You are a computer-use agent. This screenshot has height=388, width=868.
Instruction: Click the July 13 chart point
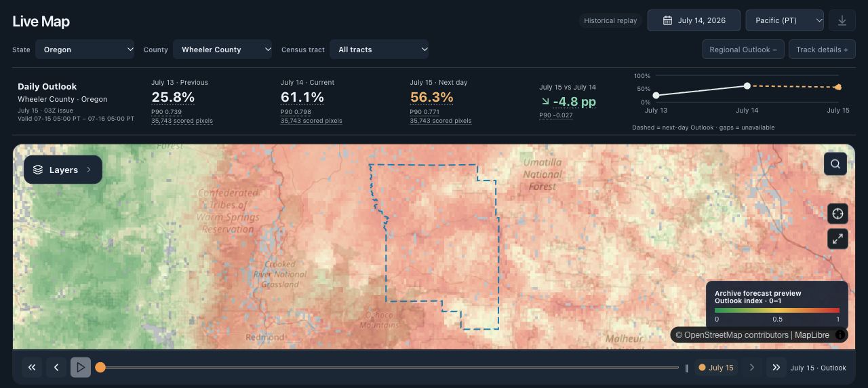656,96
